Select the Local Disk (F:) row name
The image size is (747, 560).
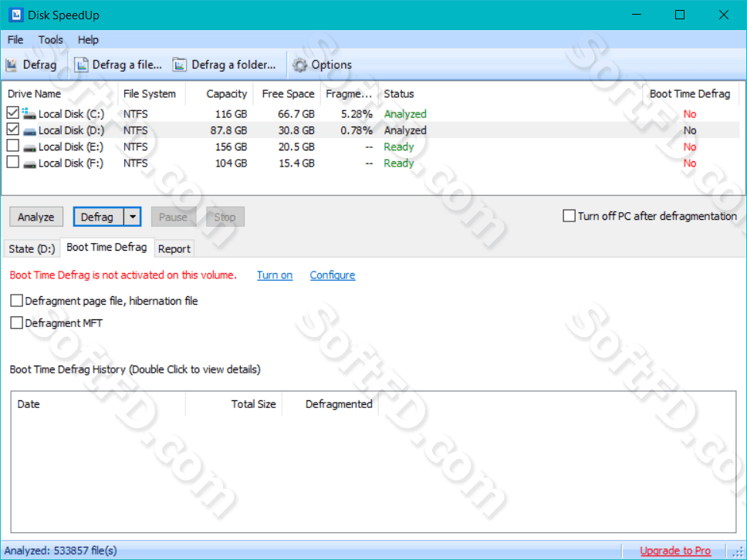tap(71, 164)
